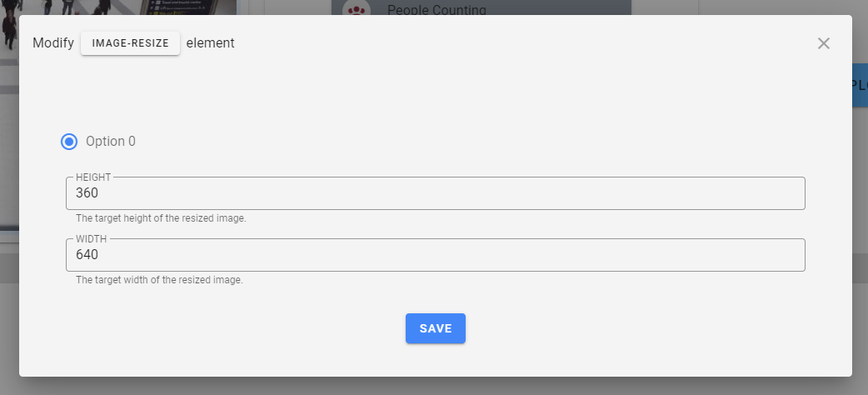Click the word "element" in dialog title
Viewport: 868px width, 395px height.
coord(211,43)
